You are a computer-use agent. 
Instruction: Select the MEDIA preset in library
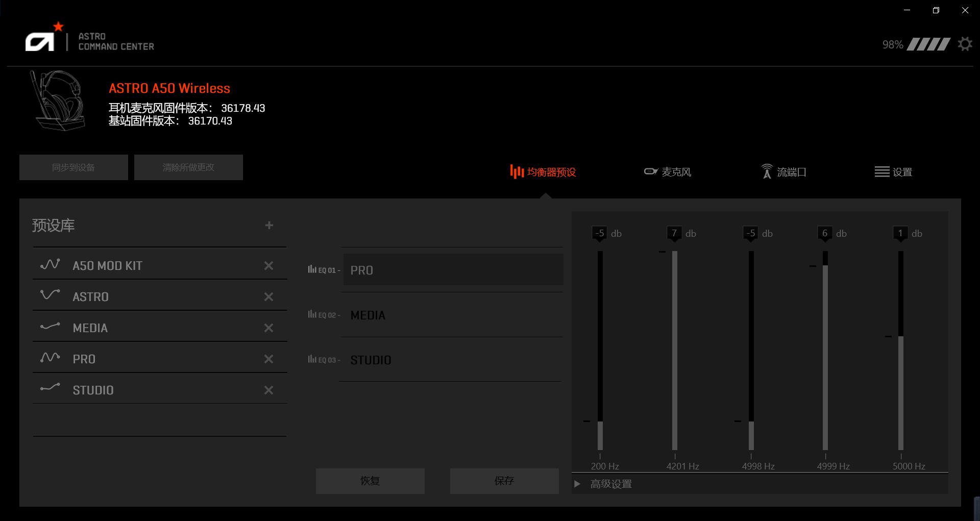[160, 328]
